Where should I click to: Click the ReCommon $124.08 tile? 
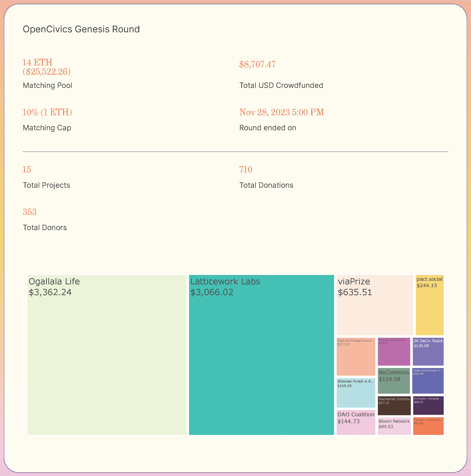point(394,381)
